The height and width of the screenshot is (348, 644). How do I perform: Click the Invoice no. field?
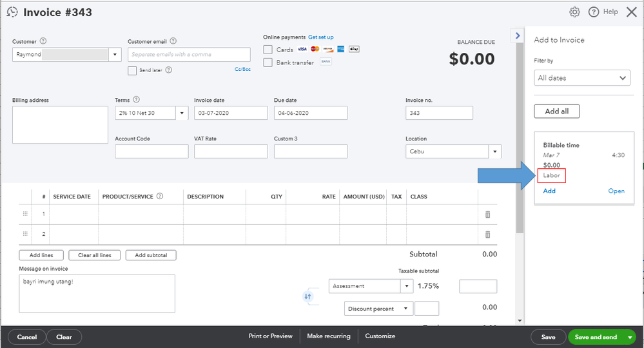439,113
